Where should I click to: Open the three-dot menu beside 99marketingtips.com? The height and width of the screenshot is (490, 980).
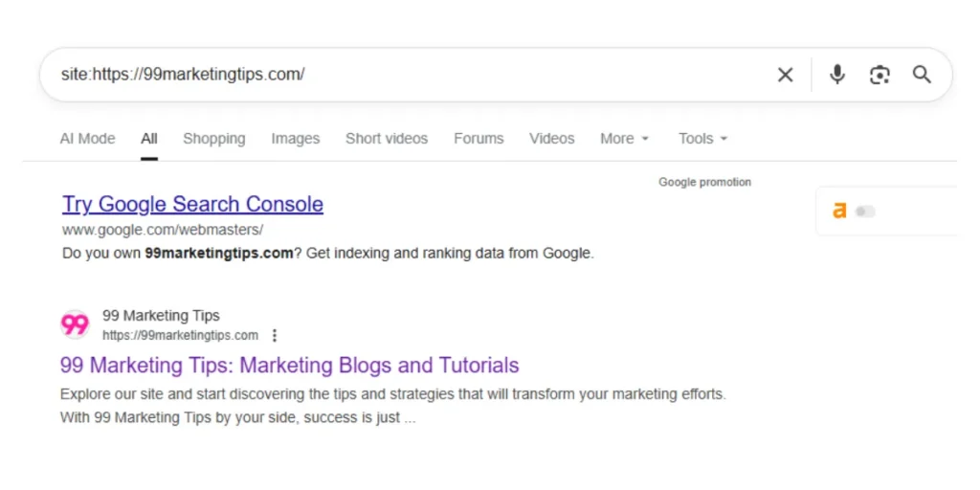click(x=274, y=336)
